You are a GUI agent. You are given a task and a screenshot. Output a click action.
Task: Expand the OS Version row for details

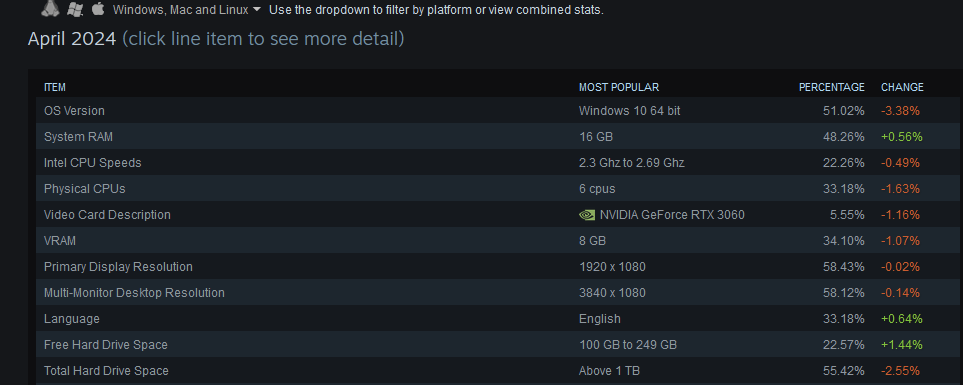pyautogui.click(x=497, y=111)
